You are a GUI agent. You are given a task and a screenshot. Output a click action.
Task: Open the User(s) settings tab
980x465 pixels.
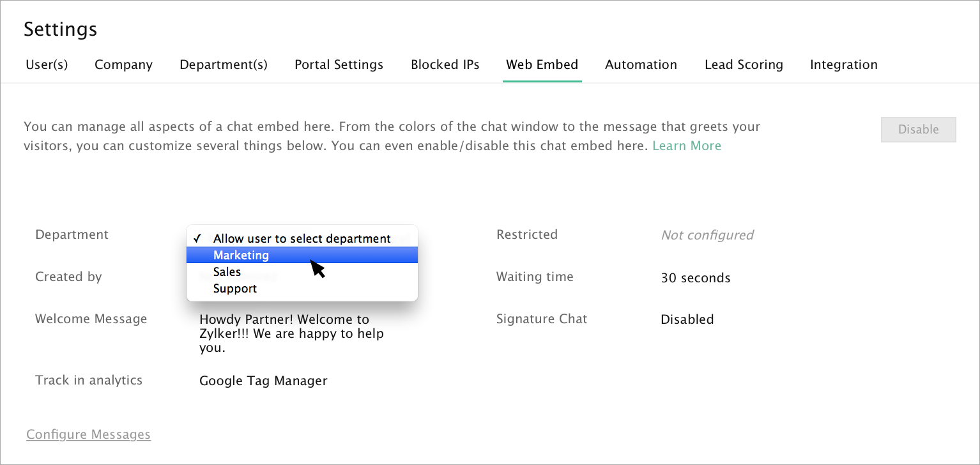47,65
